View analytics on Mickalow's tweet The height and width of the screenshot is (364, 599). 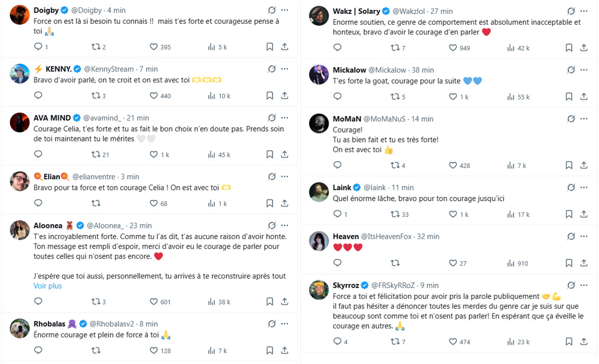(x=511, y=97)
